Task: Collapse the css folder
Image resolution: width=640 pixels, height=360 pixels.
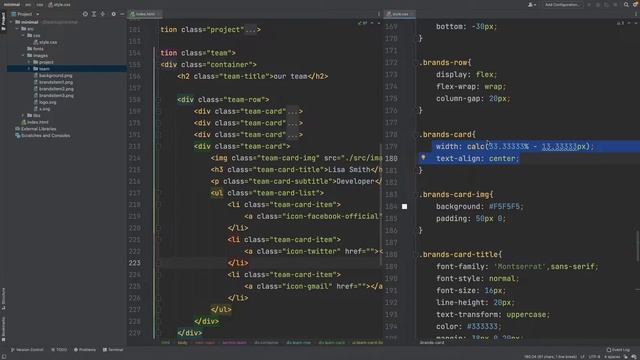Action: 23,36
